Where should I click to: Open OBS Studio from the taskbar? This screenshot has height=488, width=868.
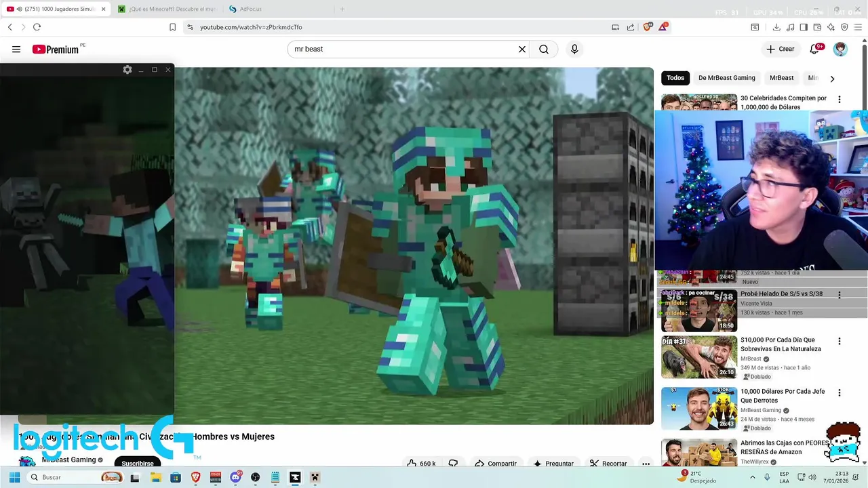click(x=255, y=477)
